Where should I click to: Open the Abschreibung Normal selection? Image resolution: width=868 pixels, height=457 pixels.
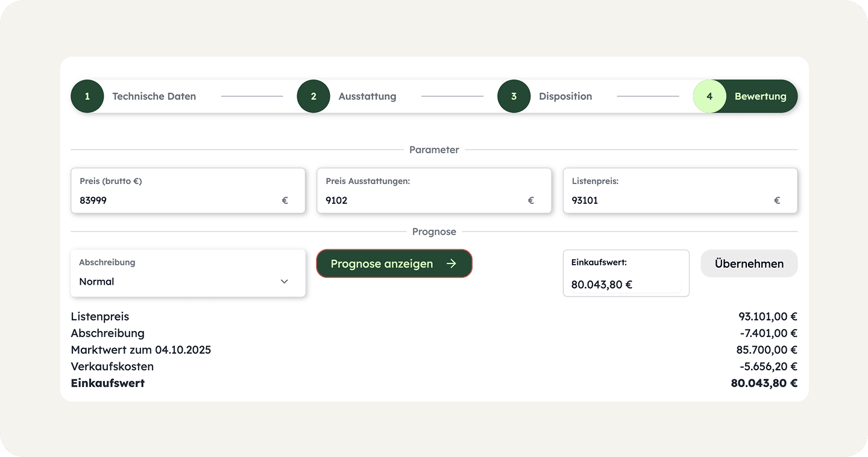click(181, 281)
